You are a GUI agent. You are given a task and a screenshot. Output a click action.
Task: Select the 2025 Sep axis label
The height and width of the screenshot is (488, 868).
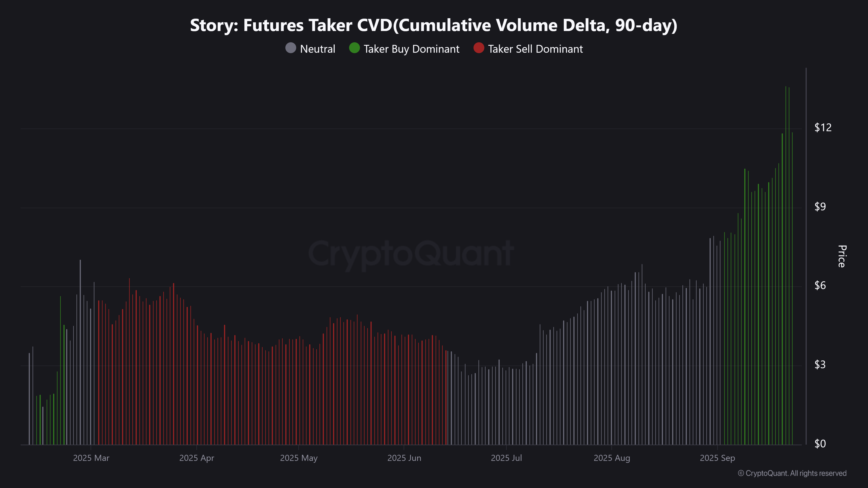pyautogui.click(x=717, y=458)
